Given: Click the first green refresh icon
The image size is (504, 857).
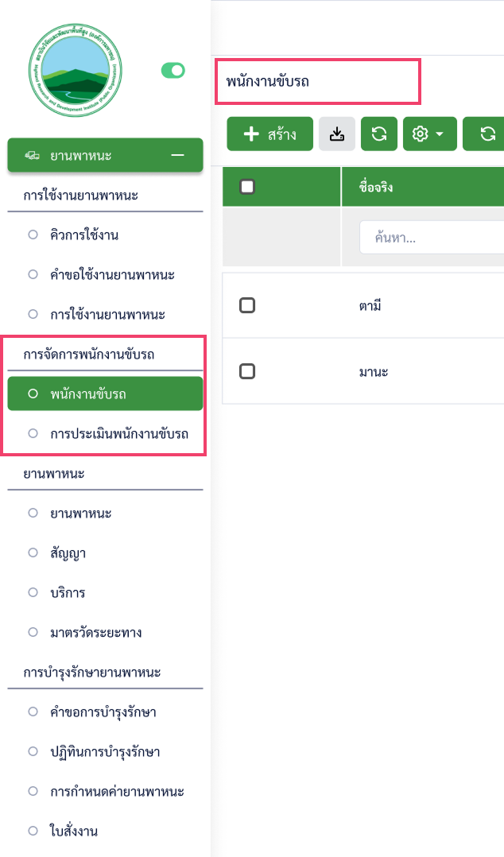Looking at the screenshot, I should click(x=379, y=134).
